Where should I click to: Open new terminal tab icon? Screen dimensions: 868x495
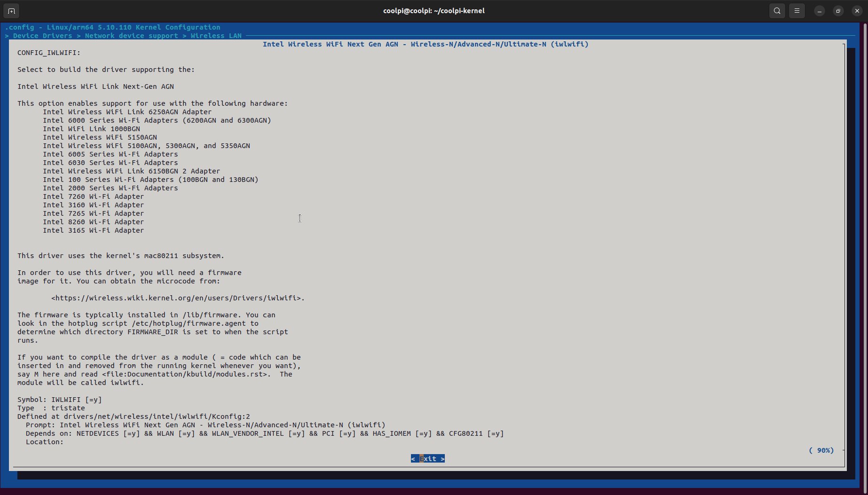(12, 11)
